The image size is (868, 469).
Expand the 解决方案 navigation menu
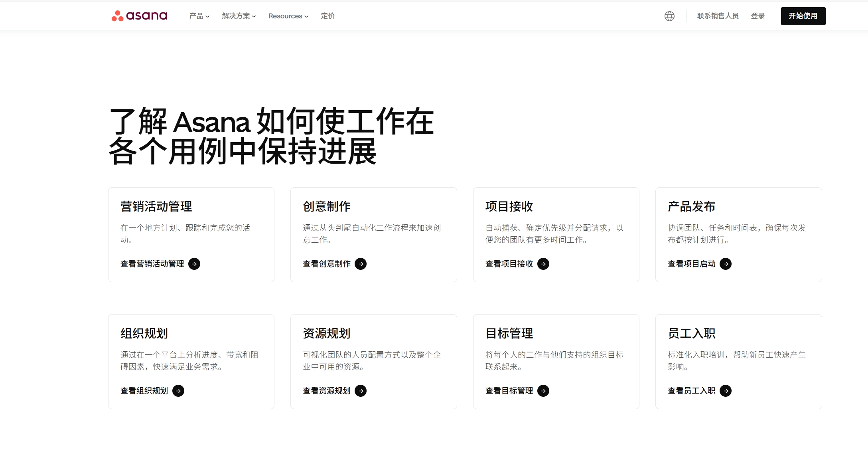239,16
